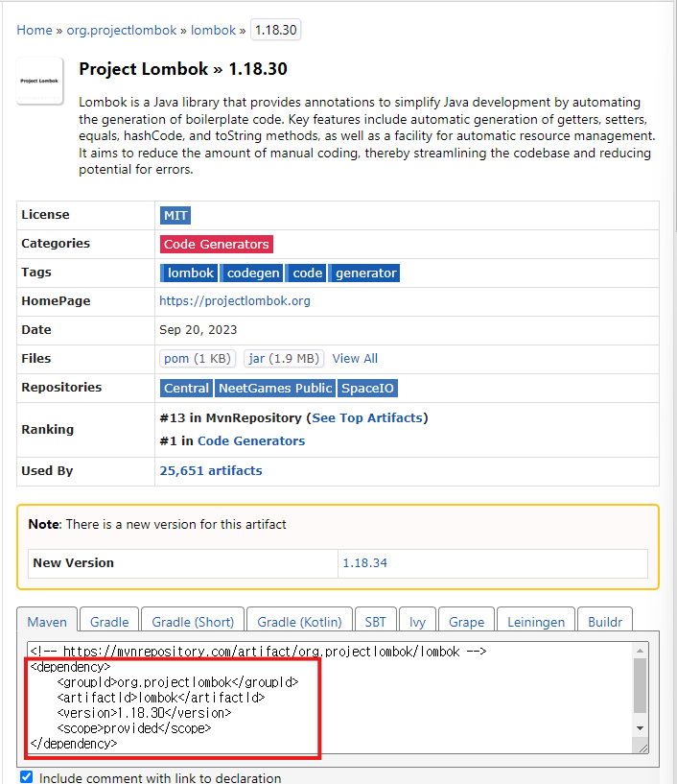Screen dimensions: 677x784
Task: Click the snippet scrollbar up arrow
Action: (640, 651)
